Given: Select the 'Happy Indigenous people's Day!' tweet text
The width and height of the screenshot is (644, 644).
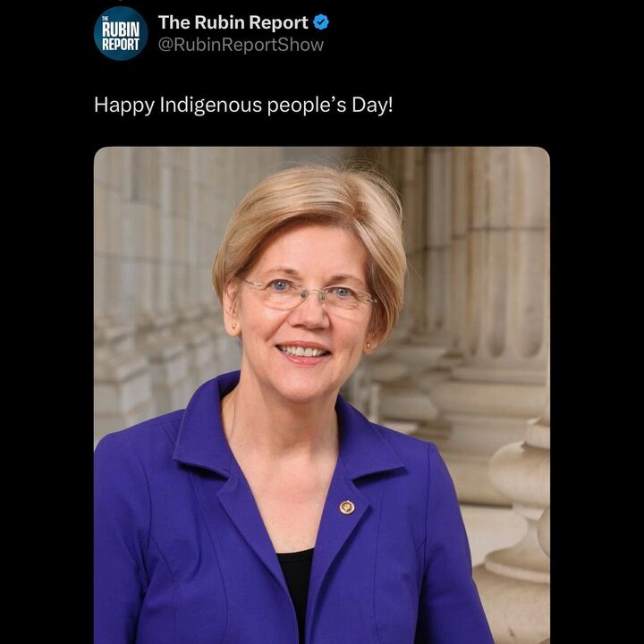Looking at the screenshot, I should click(243, 106).
